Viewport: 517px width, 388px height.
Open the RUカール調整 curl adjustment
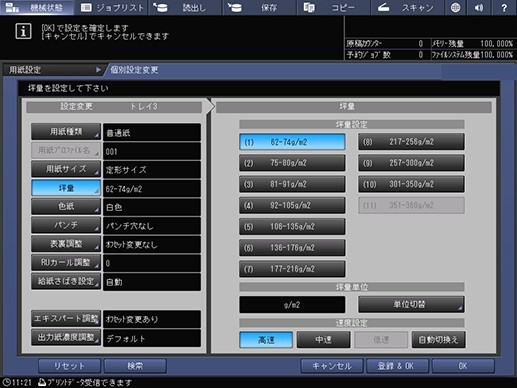pyautogui.click(x=66, y=262)
